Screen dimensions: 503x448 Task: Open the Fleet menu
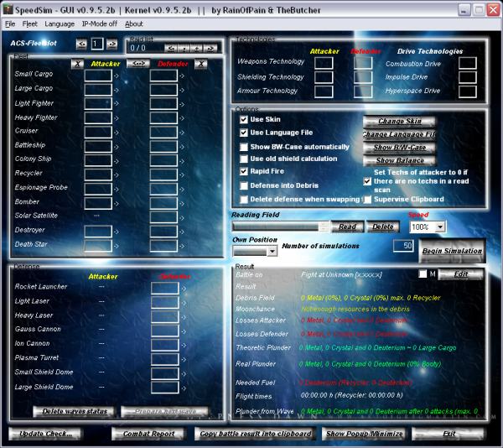point(30,24)
